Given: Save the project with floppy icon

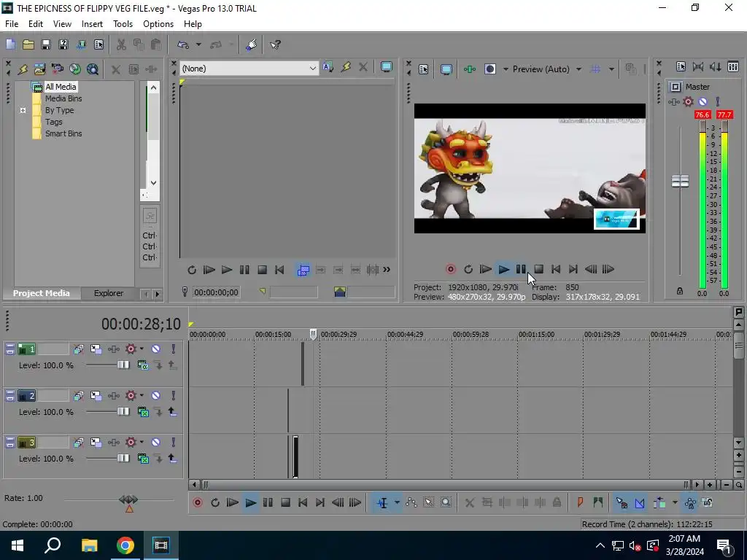Looking at the screenshot, I should pyautogui.click(x=46, y=44).
